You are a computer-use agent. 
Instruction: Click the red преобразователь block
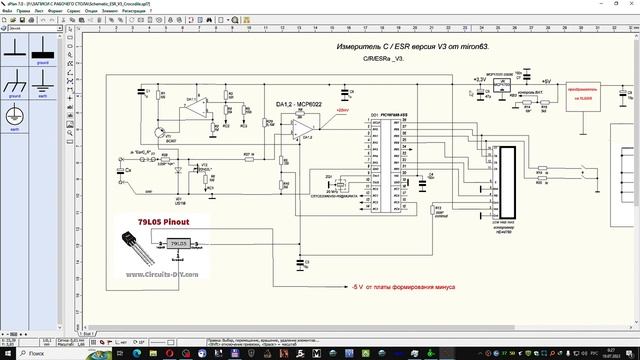click(583, 97)
